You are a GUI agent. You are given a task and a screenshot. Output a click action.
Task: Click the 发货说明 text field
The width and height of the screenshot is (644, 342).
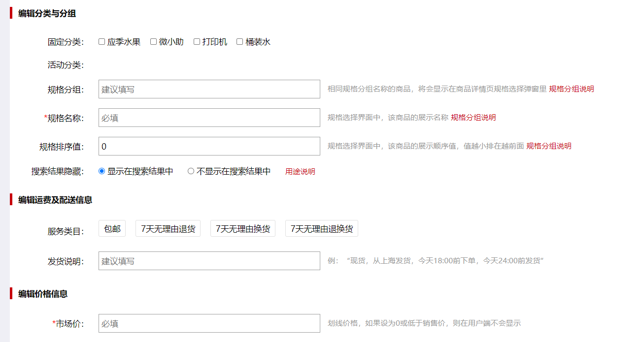[x=209, y=261]
